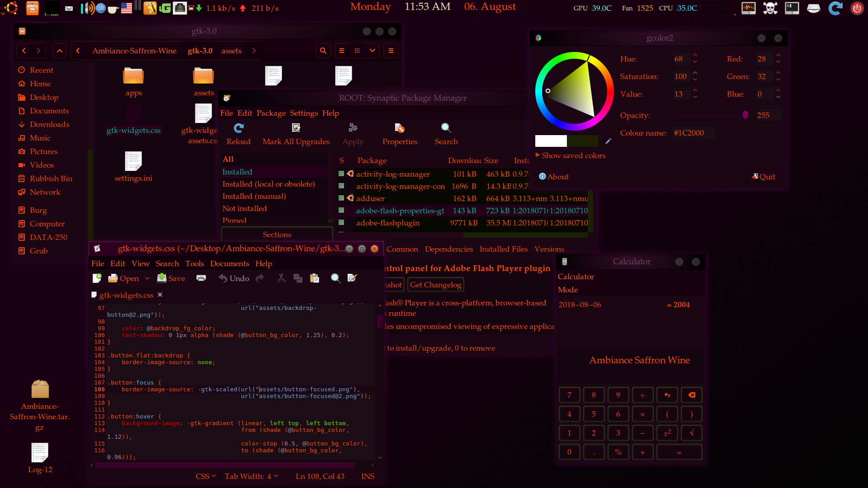This screenshot has height=488, width=868.
Task: Open package Properties in Synaptic toolbar
Action: pos(400,134)
